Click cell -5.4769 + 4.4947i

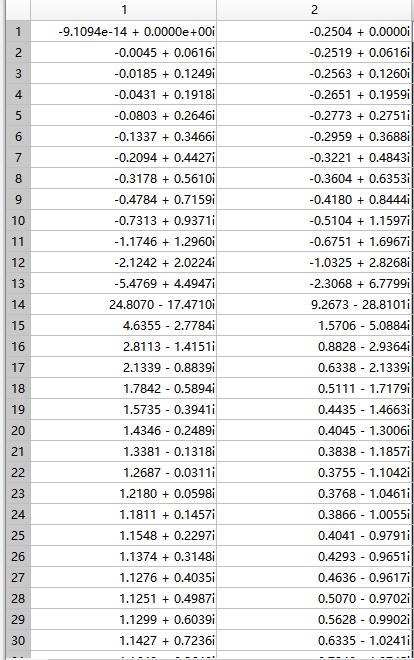tap(124, 283)
